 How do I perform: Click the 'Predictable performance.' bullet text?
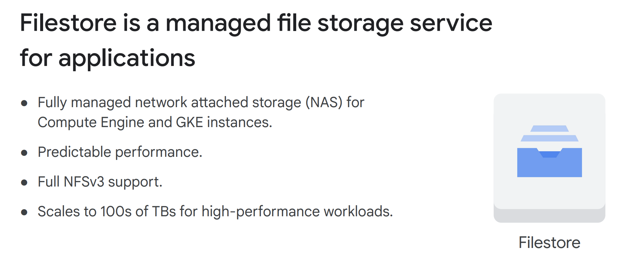[120, 152]
